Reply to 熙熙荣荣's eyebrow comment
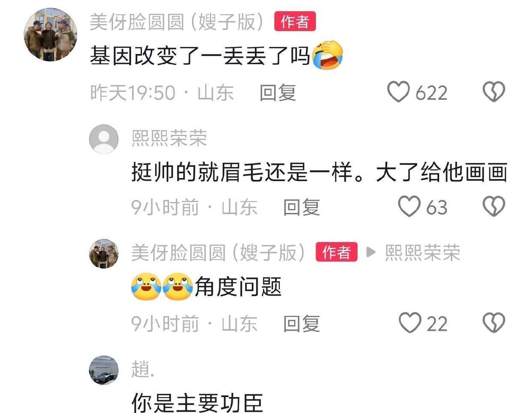 pos(302,207)
